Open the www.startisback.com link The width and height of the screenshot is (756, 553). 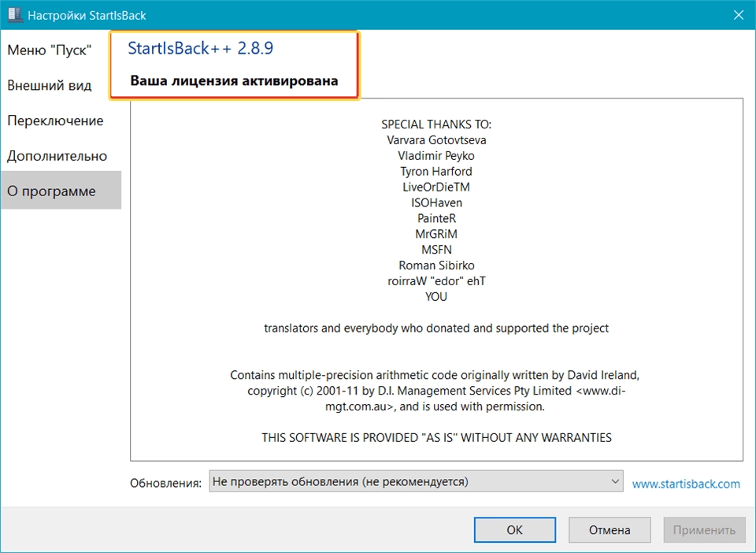686,484
